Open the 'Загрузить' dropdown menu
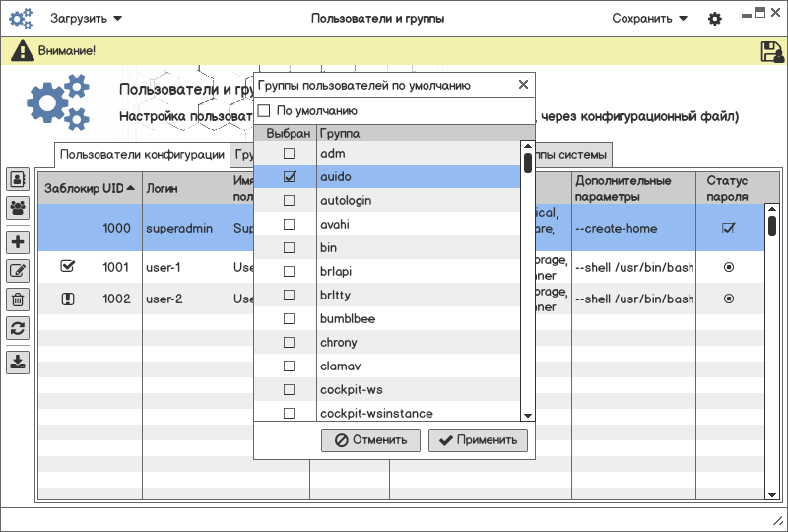Viewport: 788px width, 532px height. click(86, 19)
